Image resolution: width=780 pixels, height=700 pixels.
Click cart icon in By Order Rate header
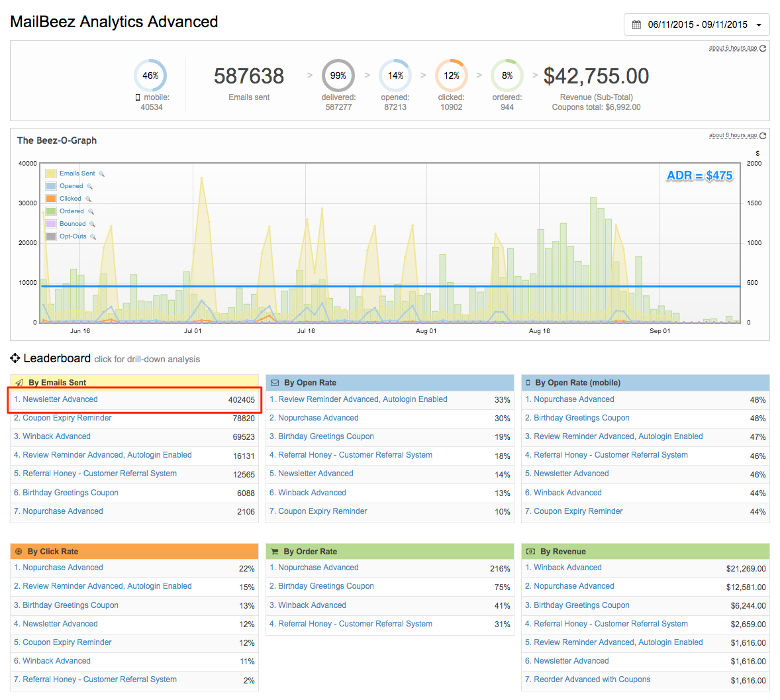275,552
